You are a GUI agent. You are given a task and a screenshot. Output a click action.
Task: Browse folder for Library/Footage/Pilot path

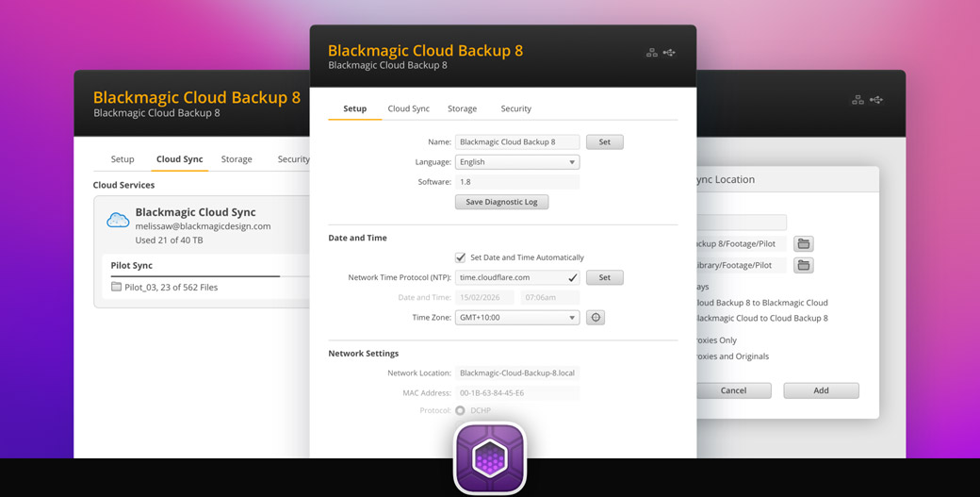(804, 266)
